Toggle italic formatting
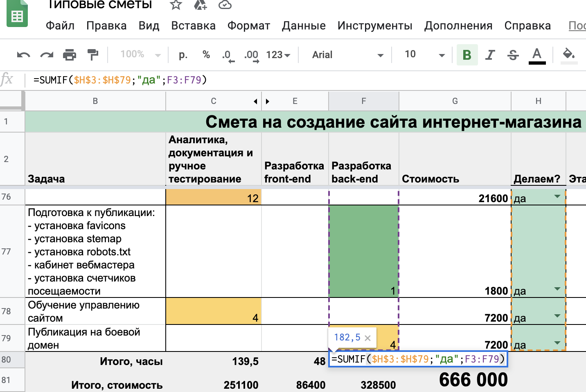Image resolution: width=586 pixels, height=392 pixels. click(490, 55)
